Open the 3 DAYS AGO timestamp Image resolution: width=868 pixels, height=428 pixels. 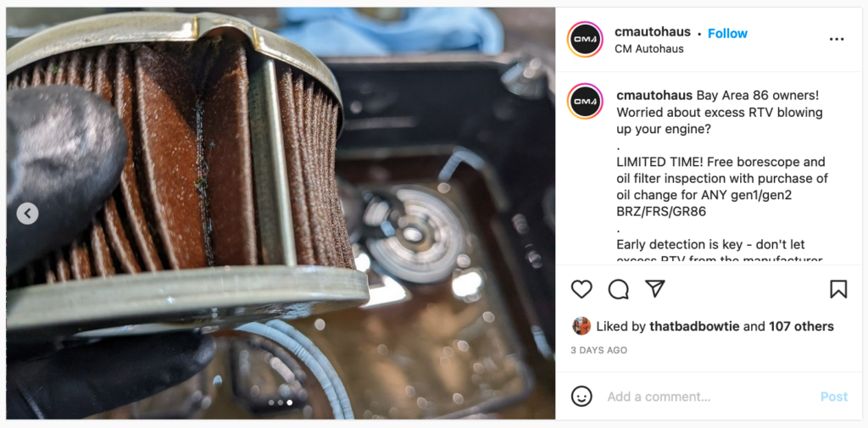pyautogui.click(x=598, y=351)
